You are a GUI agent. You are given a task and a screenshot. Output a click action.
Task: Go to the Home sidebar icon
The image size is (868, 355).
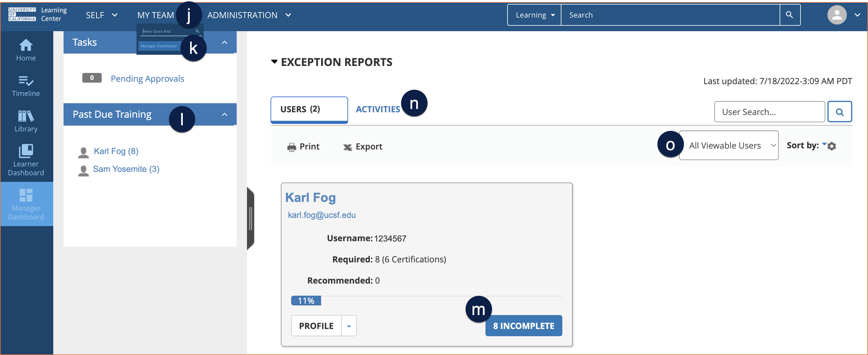[26, 50]
